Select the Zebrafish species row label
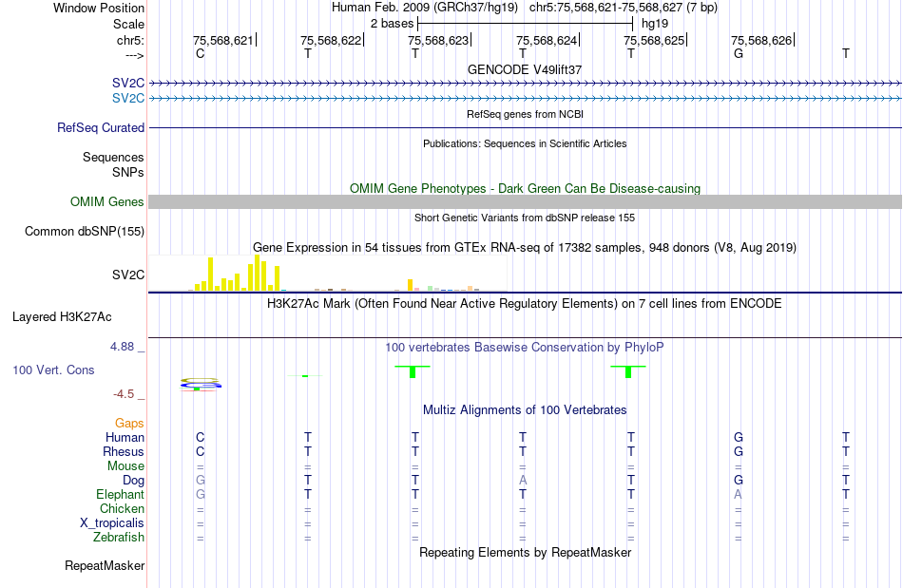The height and width of the screenshot is (588, 903). point(119,537)
